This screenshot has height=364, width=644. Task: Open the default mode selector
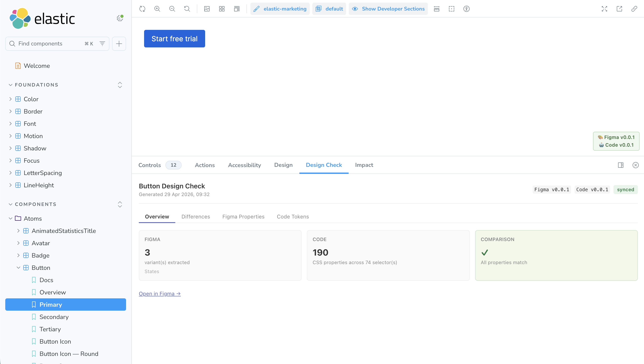pyautogui.click(x=329, y=9)
